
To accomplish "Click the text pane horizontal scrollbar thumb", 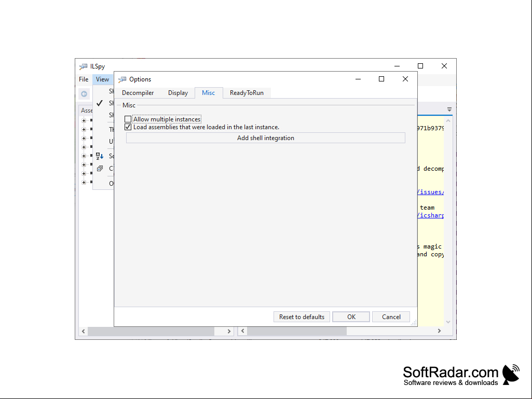I will [x=297, y=331].
